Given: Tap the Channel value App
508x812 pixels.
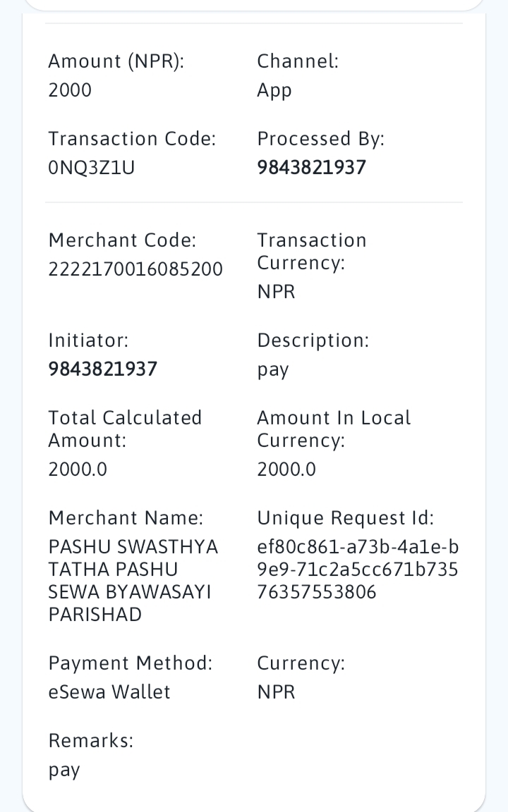Looking at the screenshot, I should [x=274, y=91].
